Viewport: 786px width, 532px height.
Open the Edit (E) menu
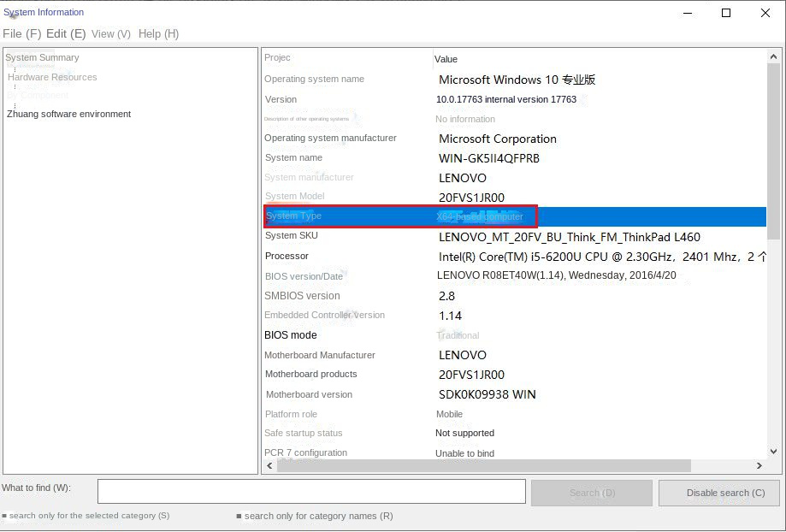pos(64,33)
